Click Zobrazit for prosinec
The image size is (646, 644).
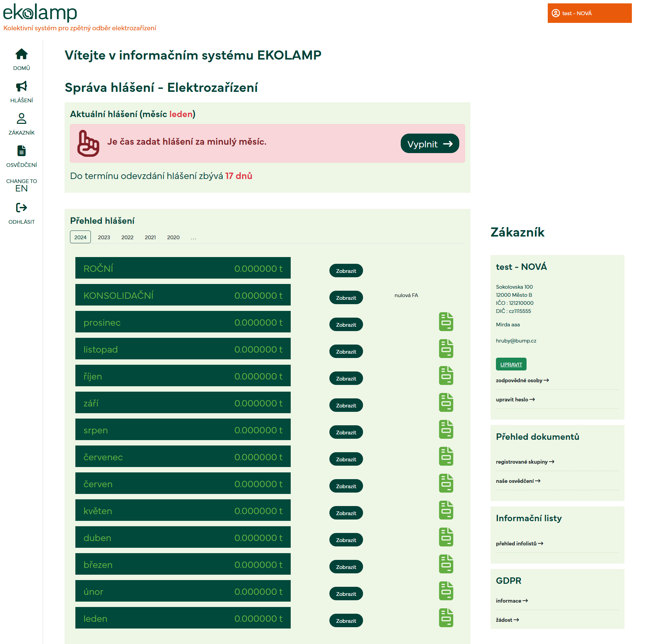(x=346, y=325)
